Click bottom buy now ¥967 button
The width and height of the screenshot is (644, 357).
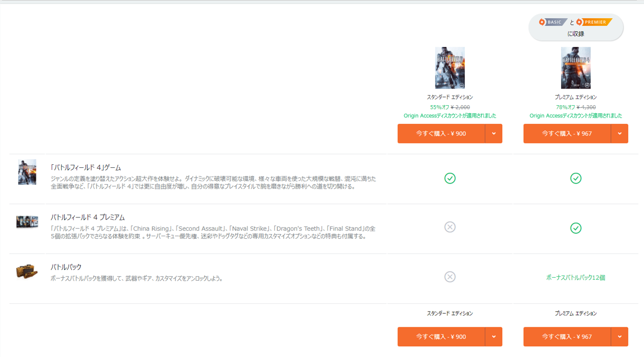(x=567, y=337)
